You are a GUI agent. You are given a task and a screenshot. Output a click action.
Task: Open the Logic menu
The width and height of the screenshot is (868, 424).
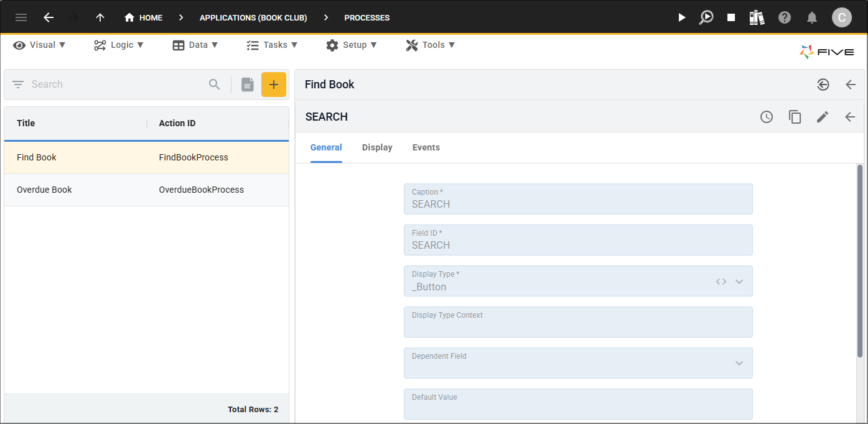(119, 45)
